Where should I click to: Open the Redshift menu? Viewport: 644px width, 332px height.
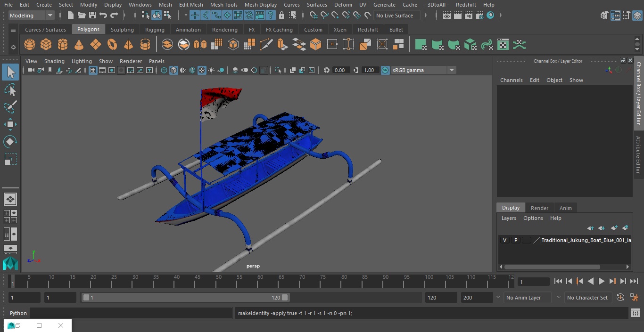pos(466,5)
